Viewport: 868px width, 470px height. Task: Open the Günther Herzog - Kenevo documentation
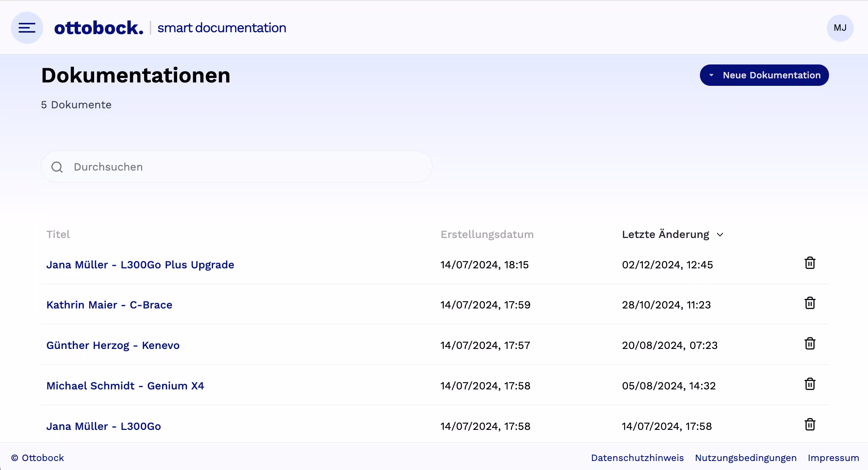(x=113, y=345)
